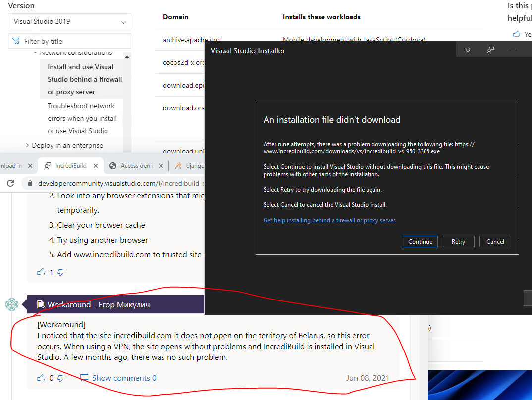Click the filter funnel icon
The width and height of the screenshot is (532, 400).
tap(16, 41)
